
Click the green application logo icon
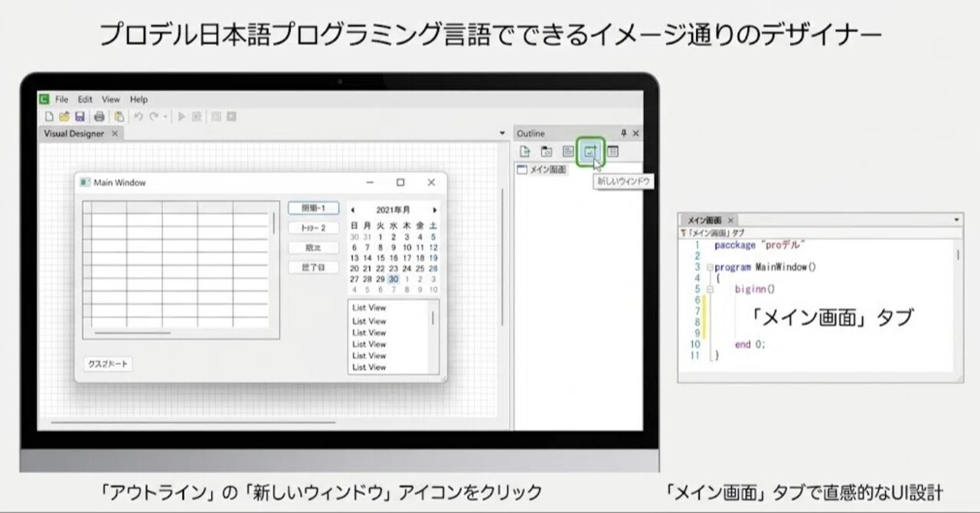pos(44,99)
